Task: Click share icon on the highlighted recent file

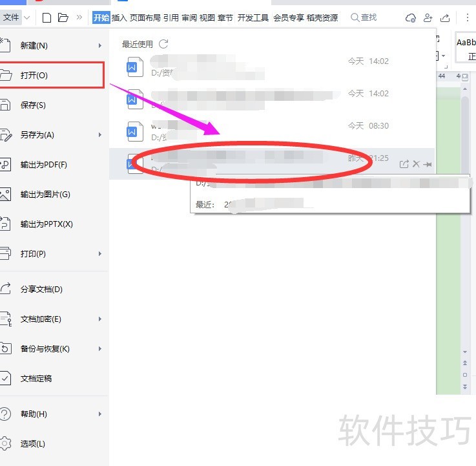Action: (x=404, y=164)
